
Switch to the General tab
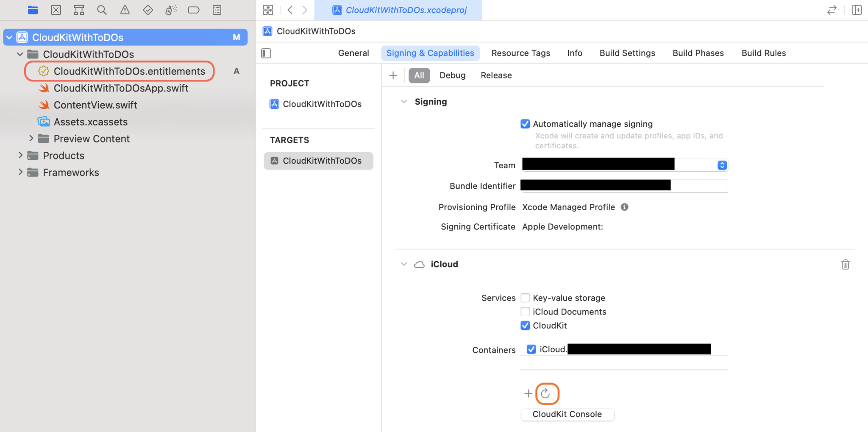(353, 53)
